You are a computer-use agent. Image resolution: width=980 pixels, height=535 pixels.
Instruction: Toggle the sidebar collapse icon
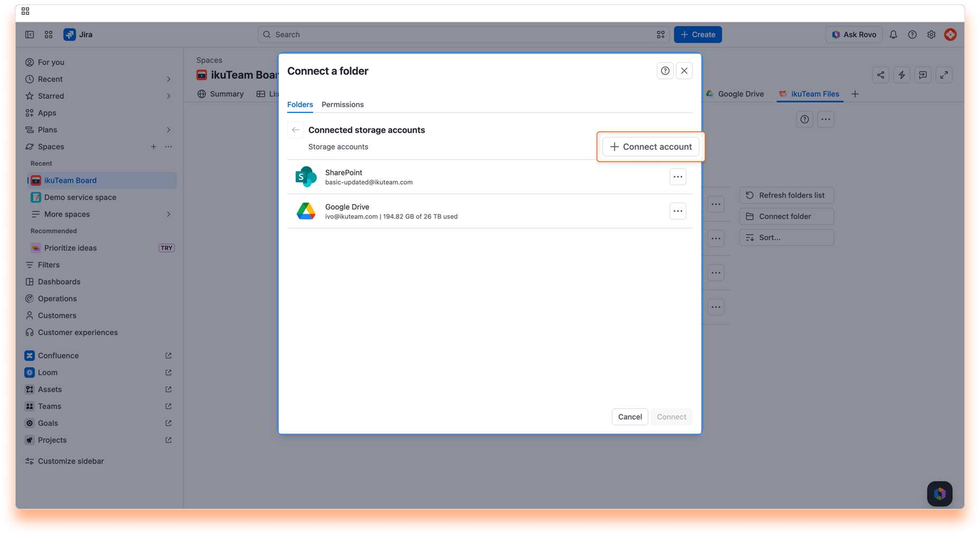(30, 34)
